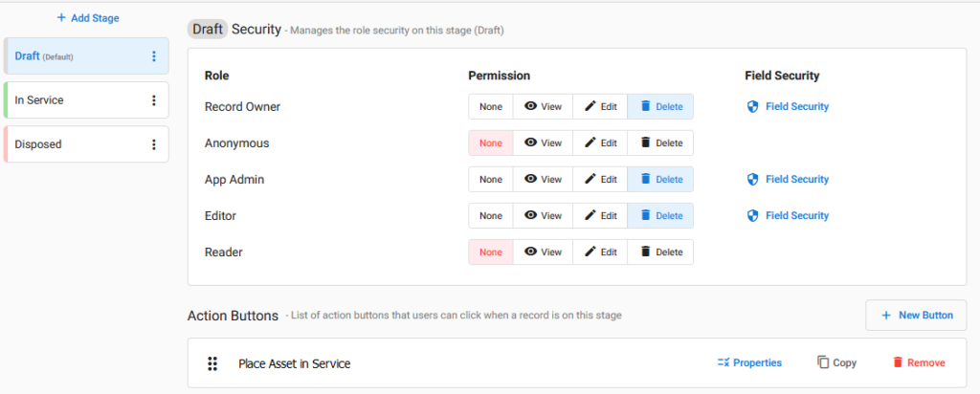The height and width of the screenshot is (394, 980).
Task: Set Record Owner permission to None
Action: pos(491,107)
